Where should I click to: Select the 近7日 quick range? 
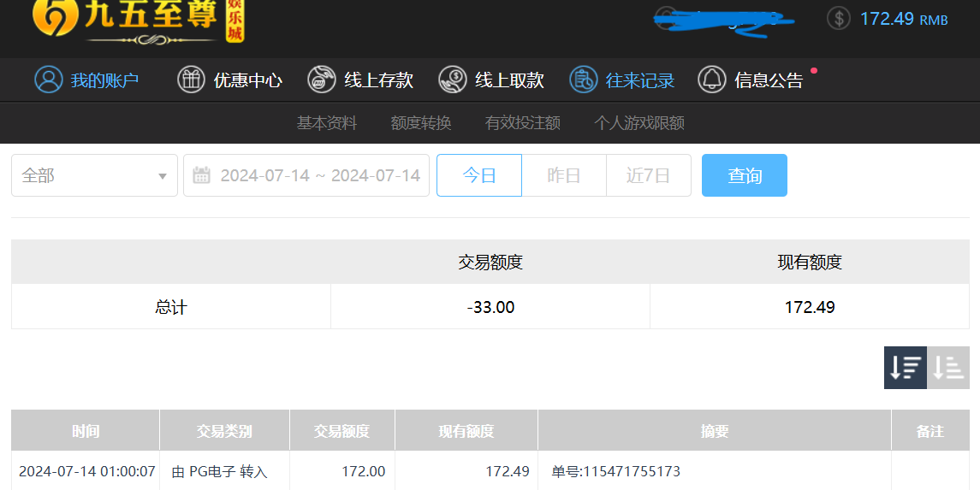tap(648, 175)
